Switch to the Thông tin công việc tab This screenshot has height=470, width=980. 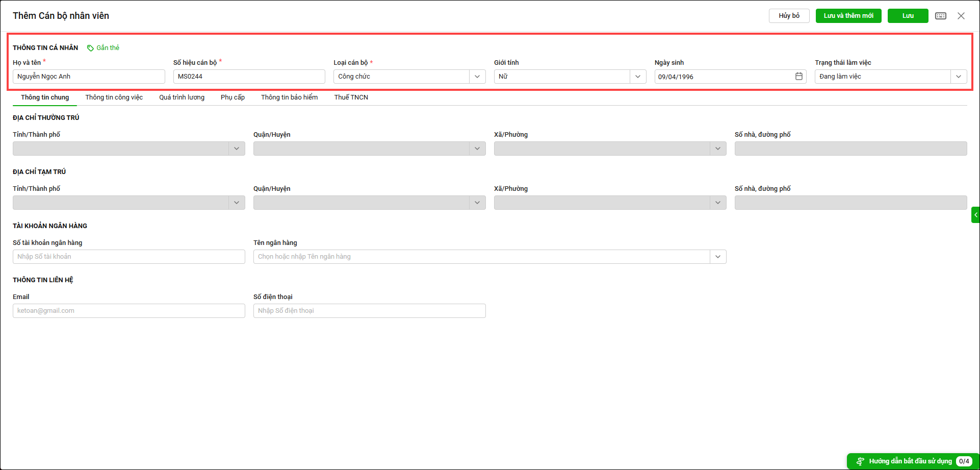(x=114, y=97)
